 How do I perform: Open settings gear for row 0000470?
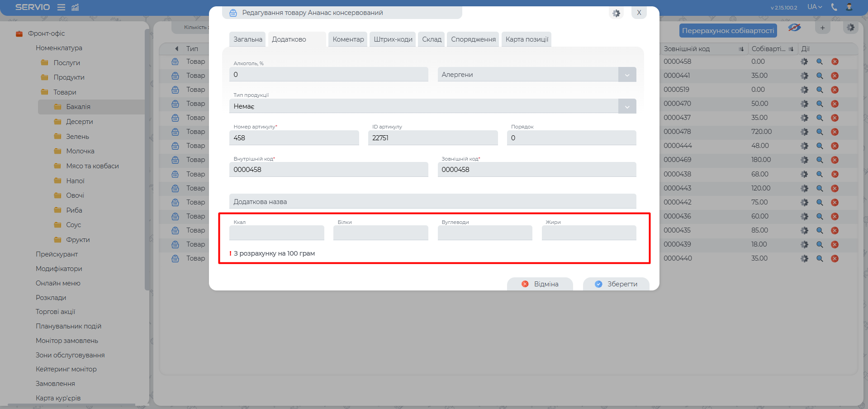pos(804,104)
